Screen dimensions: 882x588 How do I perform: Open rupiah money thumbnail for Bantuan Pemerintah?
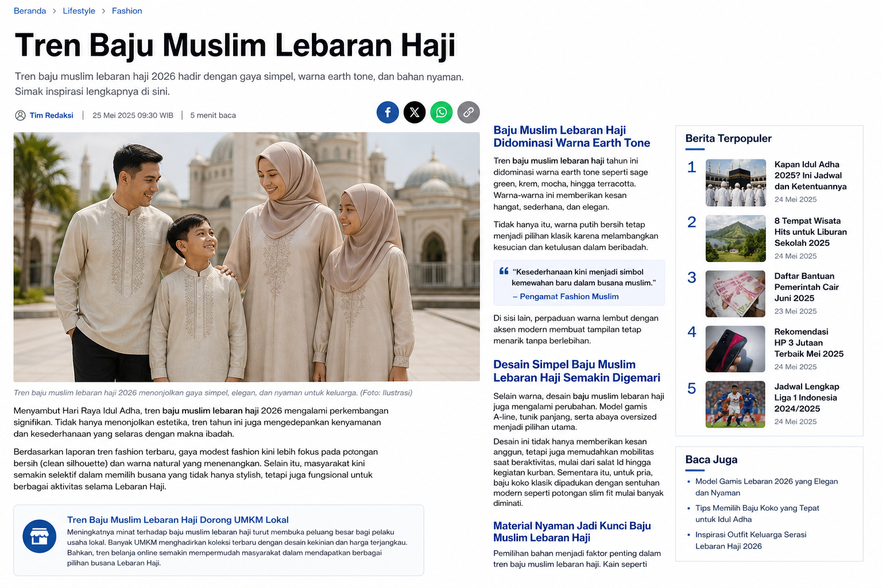click(736, 294)
